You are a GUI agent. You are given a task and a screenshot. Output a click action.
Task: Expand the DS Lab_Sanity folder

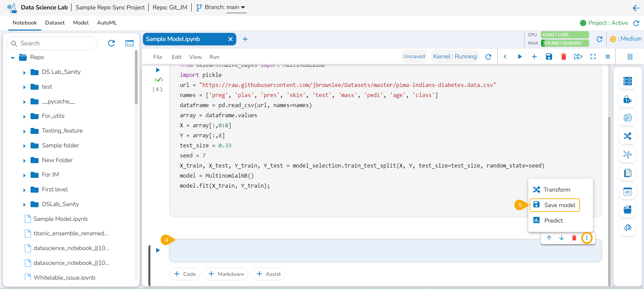24,72
